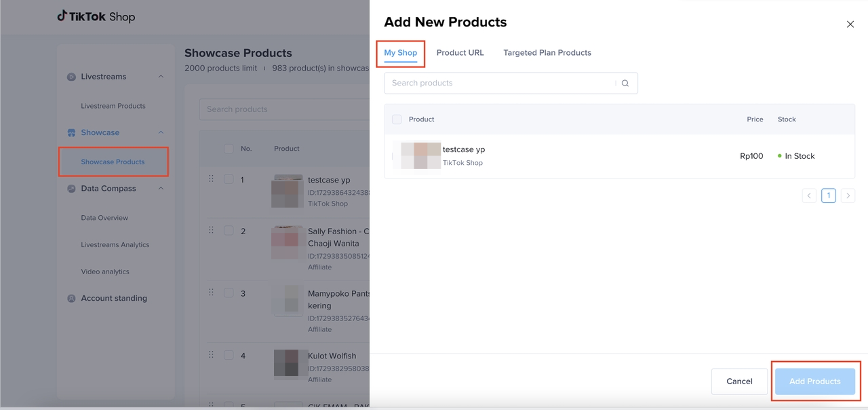The image size is (868, 410).
Task: Click the Showcase shop icon in sidebar
Action: tap(71, 133)
